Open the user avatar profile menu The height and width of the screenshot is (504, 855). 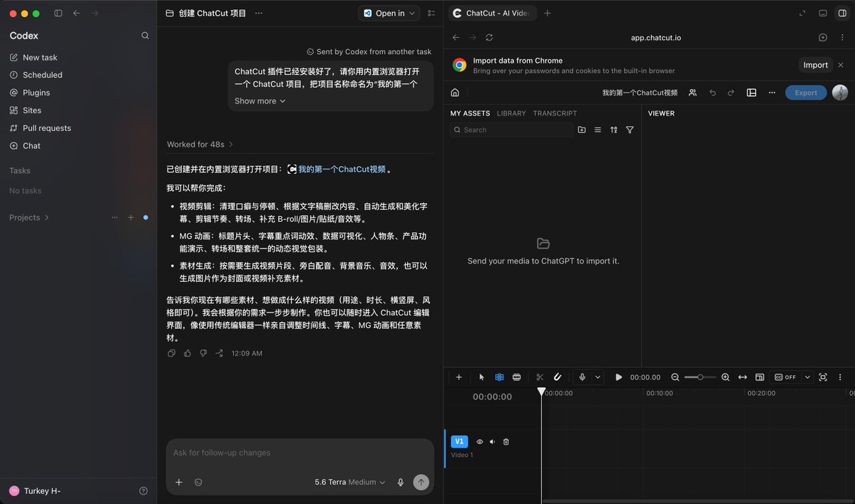840,93
